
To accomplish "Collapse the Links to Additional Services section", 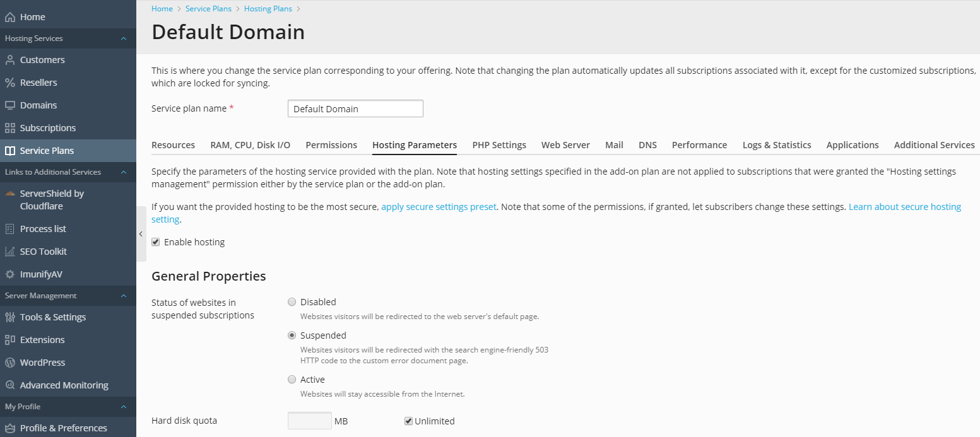I will (x=124, y=172).
